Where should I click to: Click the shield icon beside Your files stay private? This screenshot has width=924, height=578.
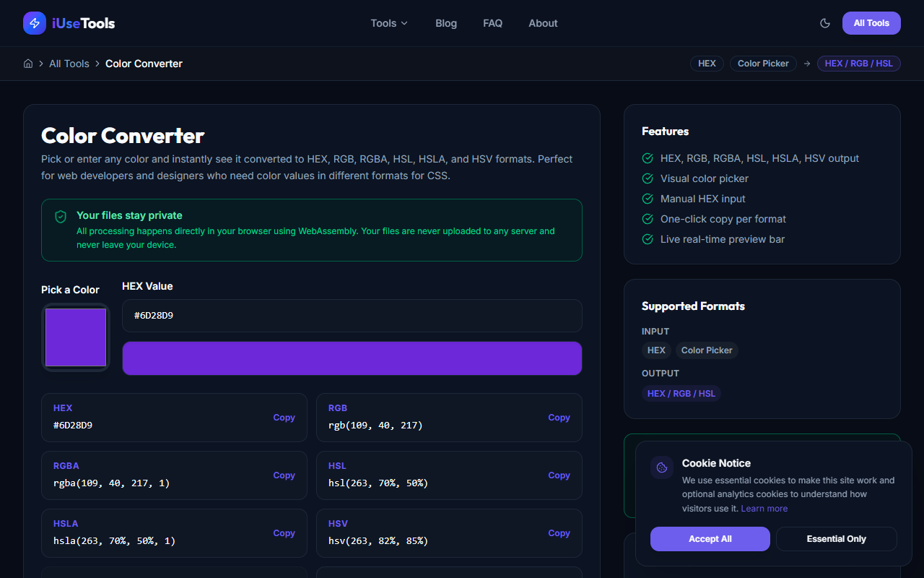click(x=61, y=216)
